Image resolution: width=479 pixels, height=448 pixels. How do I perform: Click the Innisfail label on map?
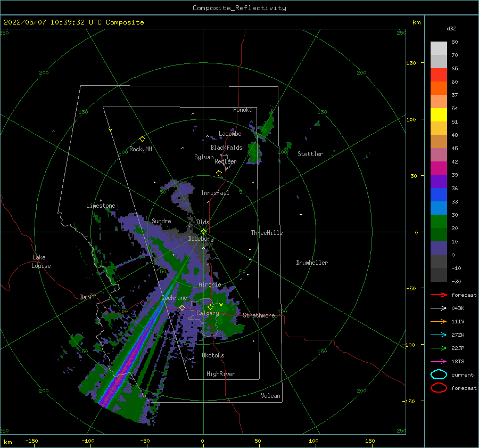[x=215, y=193]
